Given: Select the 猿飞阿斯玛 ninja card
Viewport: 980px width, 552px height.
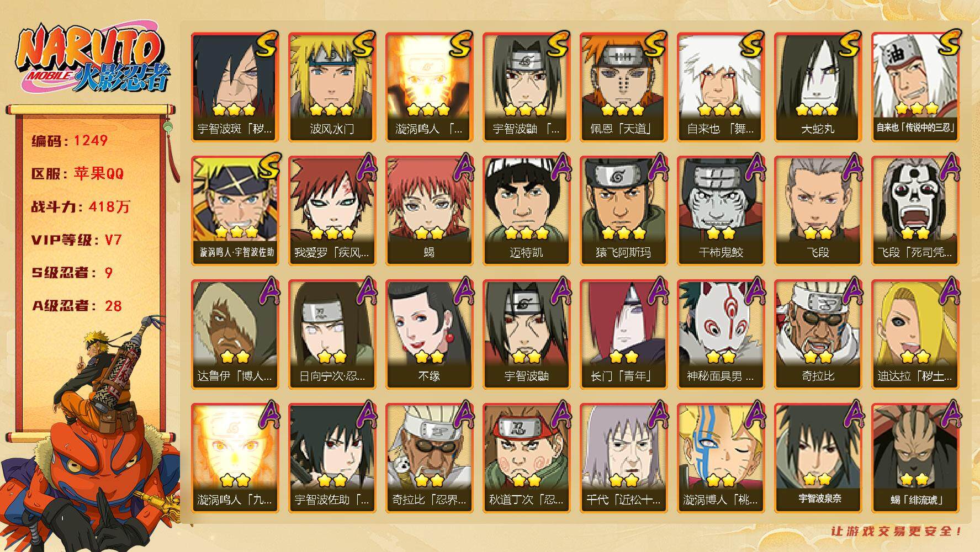Looking at the screenshot, I should pyautogui.click(x=623, y=211).
